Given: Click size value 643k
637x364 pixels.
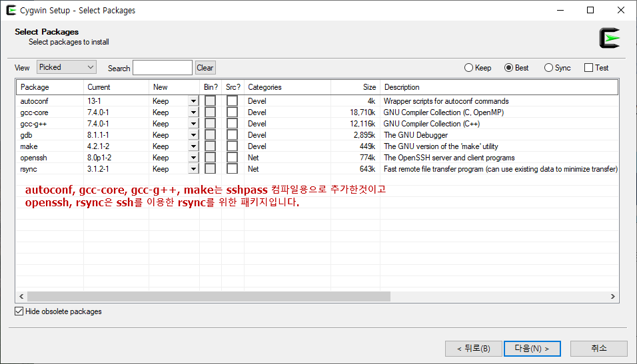Looking at the screenshot, I should (367, 169).
